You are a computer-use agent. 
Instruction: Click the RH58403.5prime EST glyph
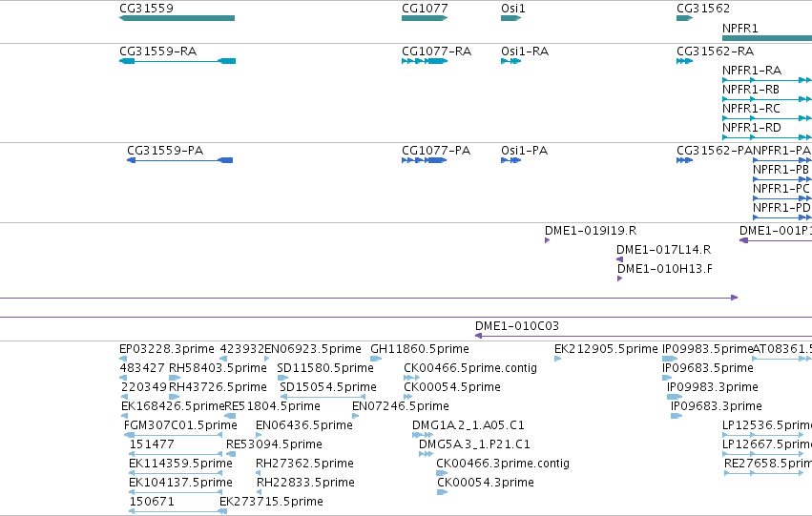[175, 378]
